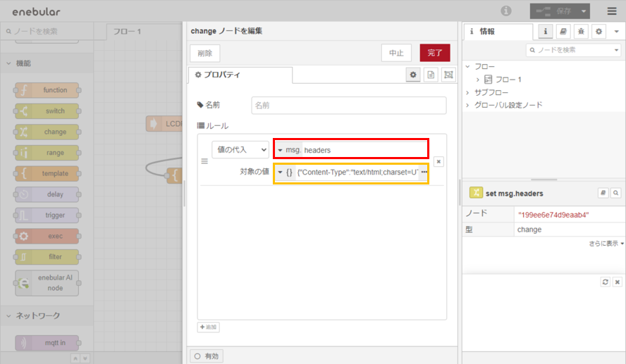Click the LCD node on canvas
Viewport: 626px width, 364px height.
coord(164,124)
